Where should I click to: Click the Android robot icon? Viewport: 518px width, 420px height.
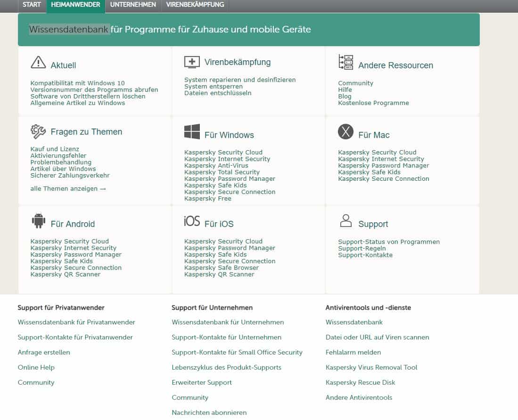click(38, 220)
